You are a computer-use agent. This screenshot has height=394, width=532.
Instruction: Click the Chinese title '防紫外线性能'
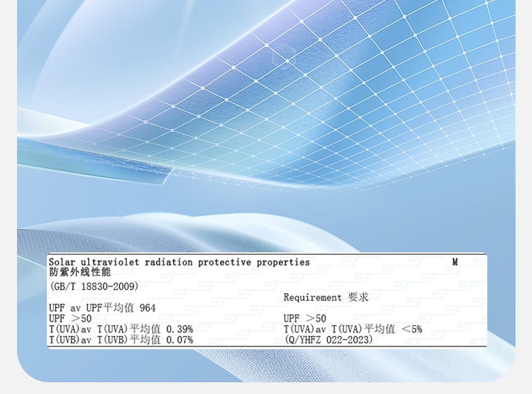coord(80,272)
